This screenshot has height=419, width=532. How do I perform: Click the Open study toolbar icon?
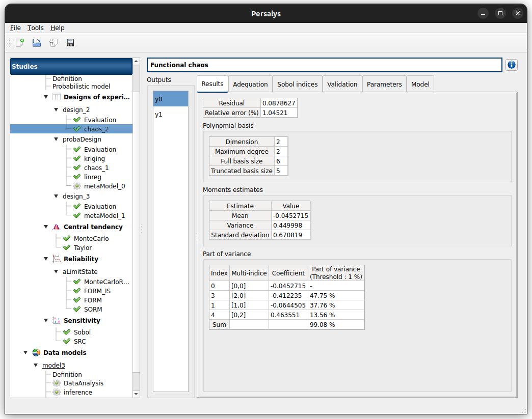37,43
